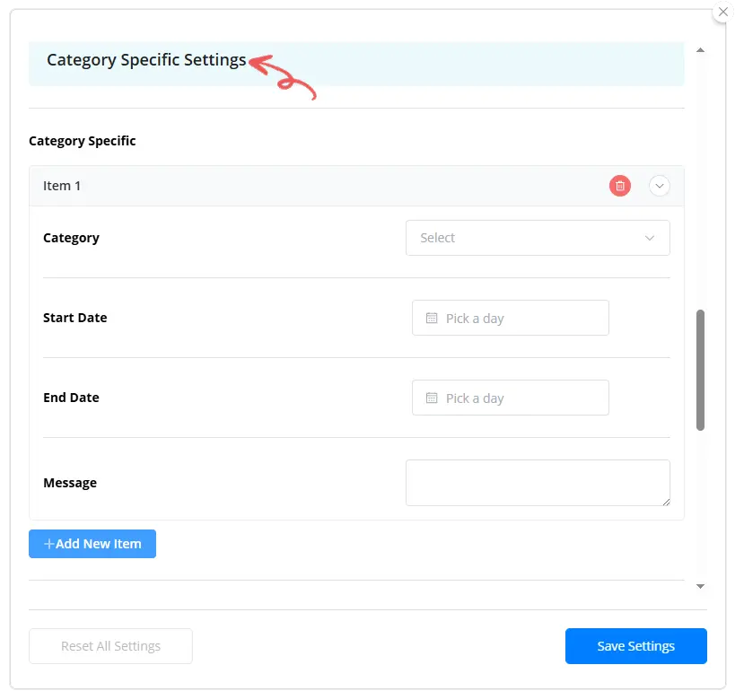Screen dimensions: 735x700
Task: Collapse Item 1 with its chevron
Action: pos(660,186)
